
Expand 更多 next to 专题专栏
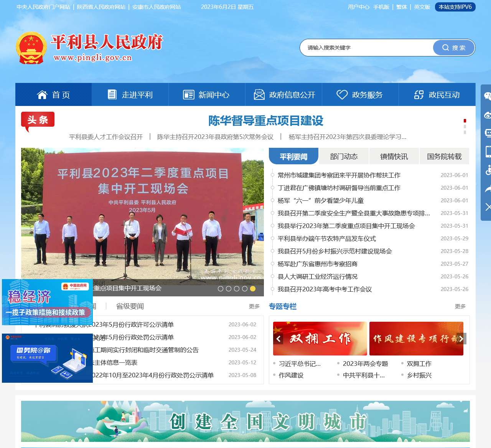click(460, 306)
